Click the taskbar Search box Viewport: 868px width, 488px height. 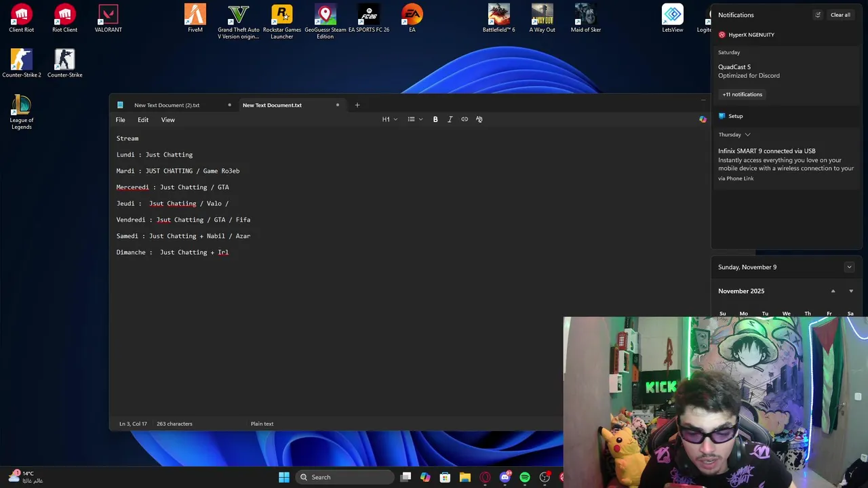tap(345, 477)
